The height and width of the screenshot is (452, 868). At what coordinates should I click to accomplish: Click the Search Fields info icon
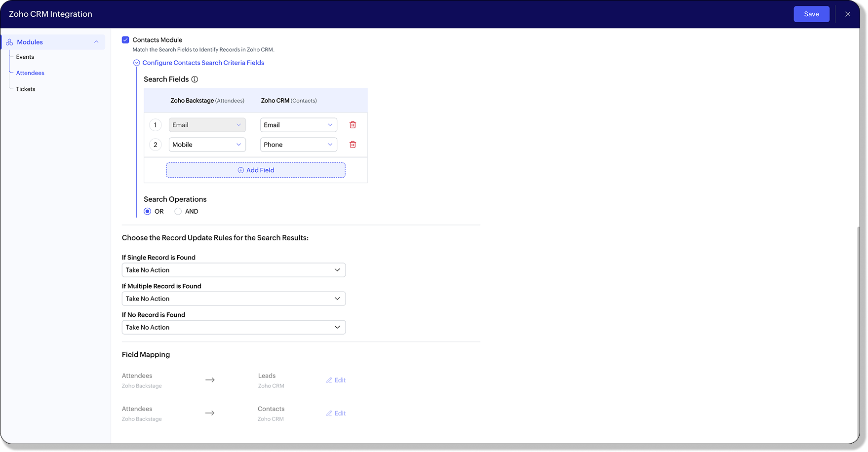point(195,79)
